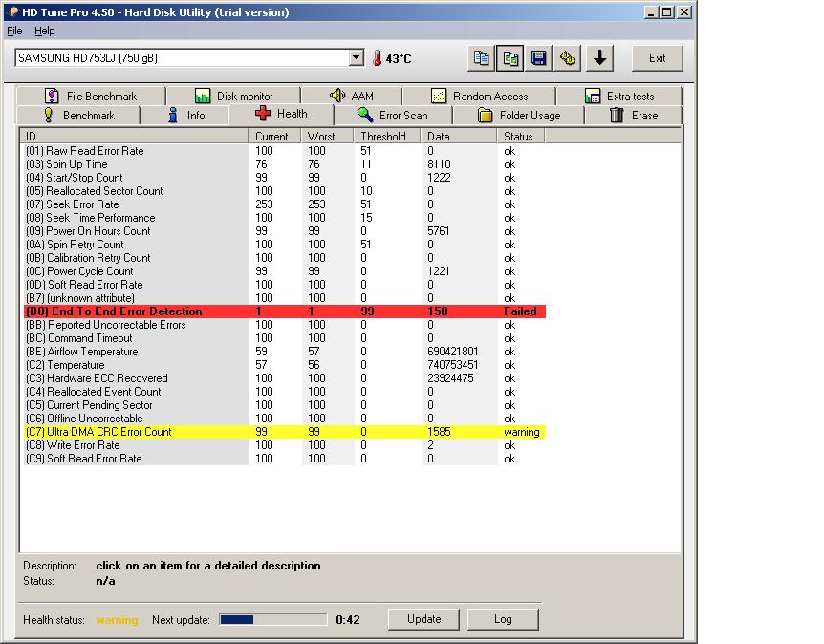
Task: Switch to the Benchmark tab
Action: point(78,115)
